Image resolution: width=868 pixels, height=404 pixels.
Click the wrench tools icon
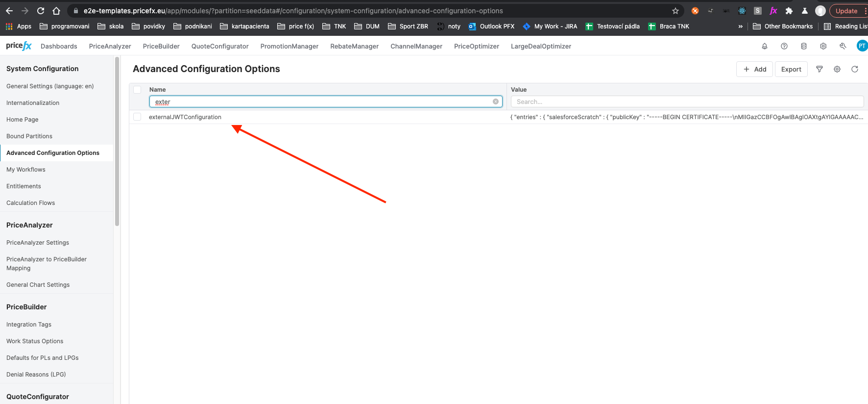click(843, 46)
